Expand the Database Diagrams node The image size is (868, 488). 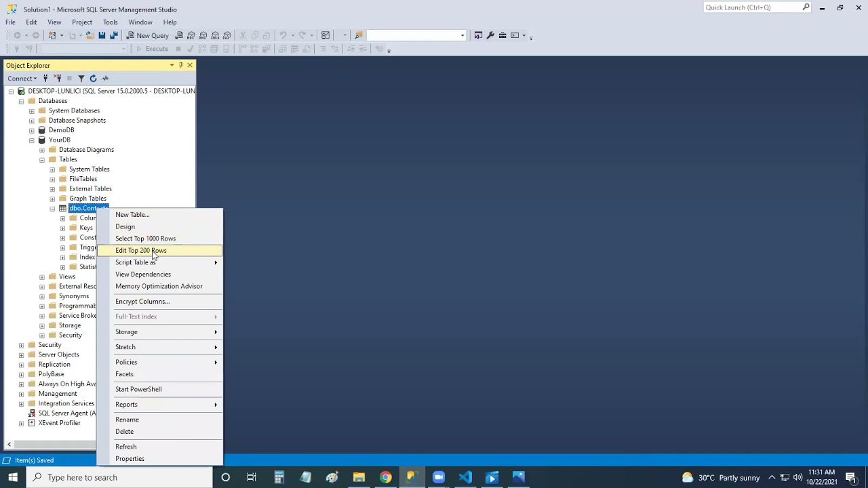pos(42,150)
